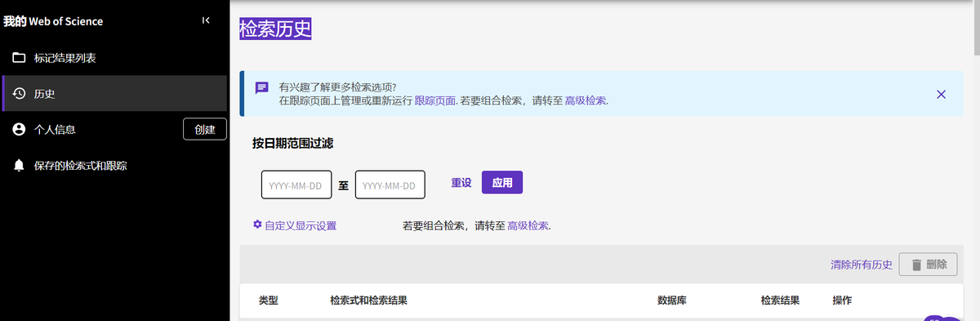This screenshot has width=980, height=321.
Task: Click the person icon beside 个人信息
Action: (x=19, y=129)
